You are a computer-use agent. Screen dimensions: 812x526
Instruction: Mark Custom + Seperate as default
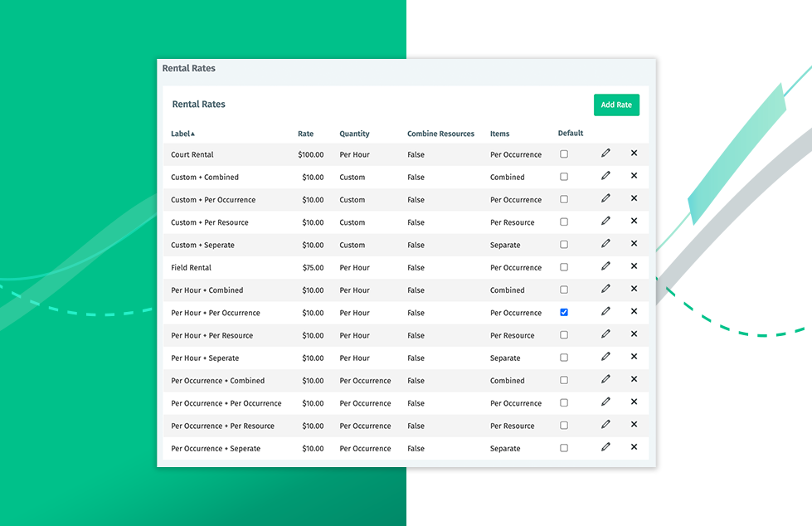click(x=564, y=245)
